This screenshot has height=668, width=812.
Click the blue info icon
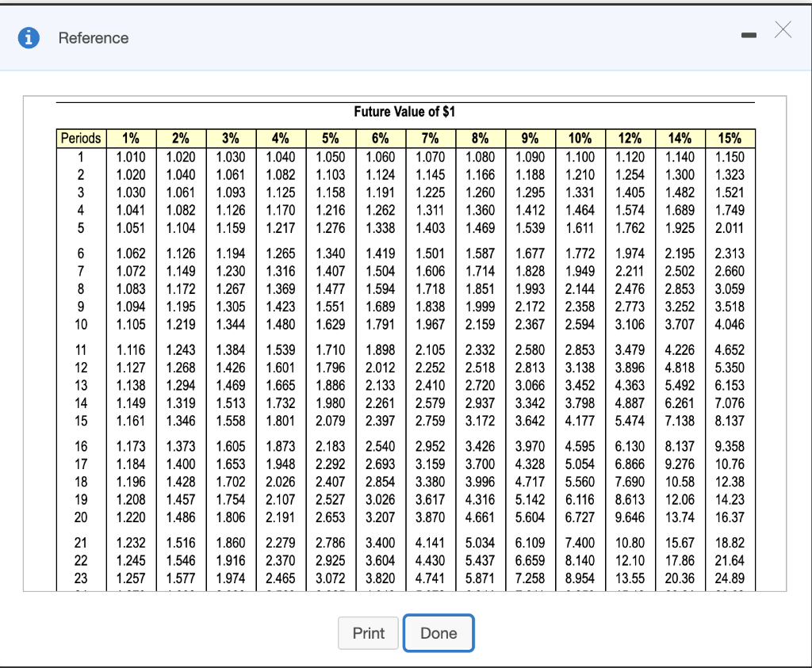click(29, 37)
